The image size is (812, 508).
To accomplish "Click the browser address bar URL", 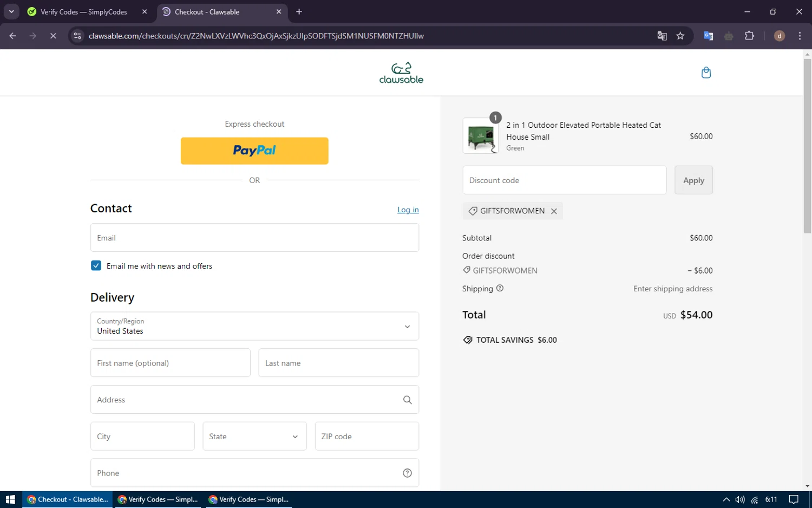I will point(256,36).
